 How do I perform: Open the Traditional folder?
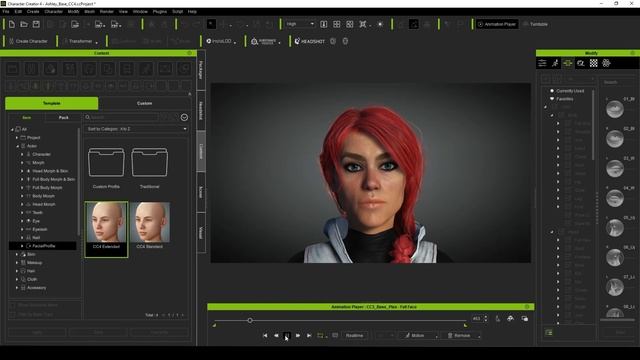coord(149,168)
